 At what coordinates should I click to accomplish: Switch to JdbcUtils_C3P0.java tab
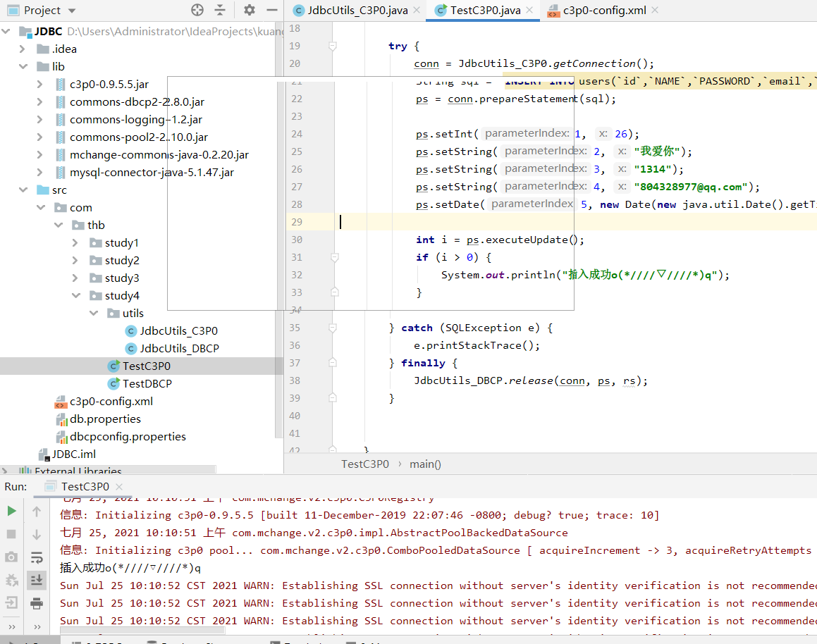tap(357, 11)
